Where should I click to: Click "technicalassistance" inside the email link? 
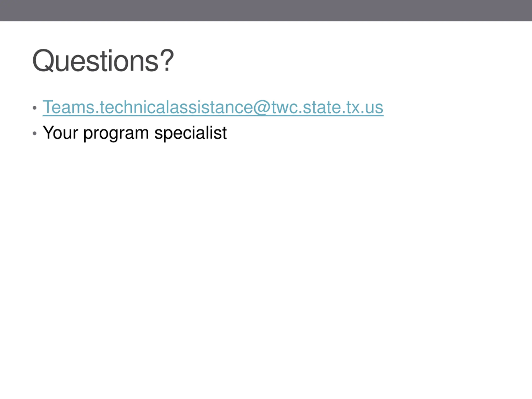pos(176,107)
